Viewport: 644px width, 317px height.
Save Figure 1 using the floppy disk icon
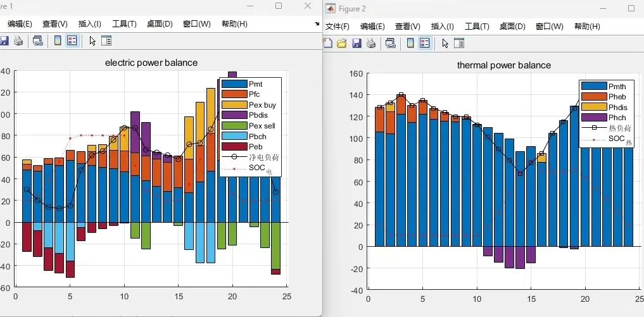[x=4, y=40]
